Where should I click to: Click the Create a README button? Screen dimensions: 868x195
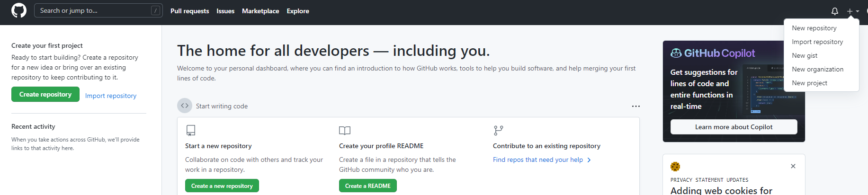[368, 186]
